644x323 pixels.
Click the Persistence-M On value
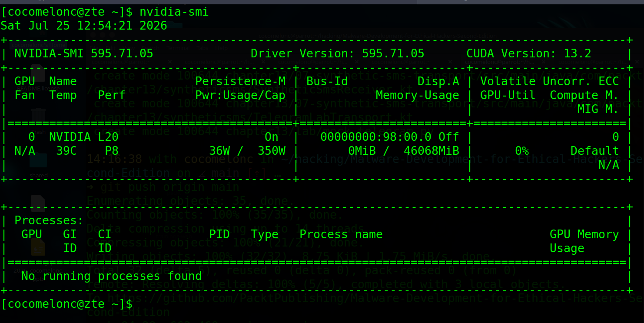(x=272, y=137)
